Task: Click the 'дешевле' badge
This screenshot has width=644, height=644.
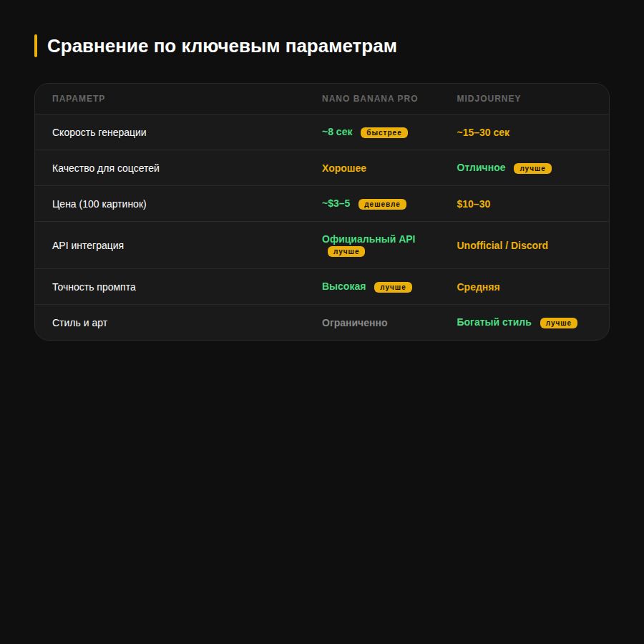Action: pos(382,204)
